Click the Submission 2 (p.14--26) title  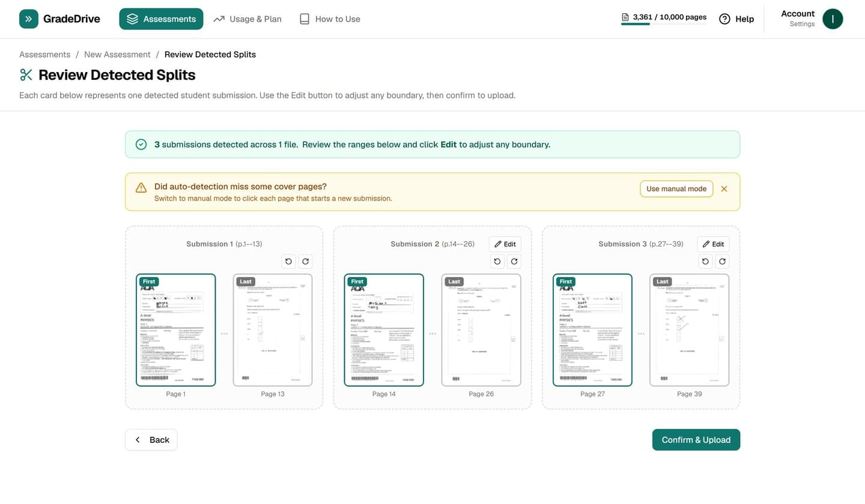[432, 244]
